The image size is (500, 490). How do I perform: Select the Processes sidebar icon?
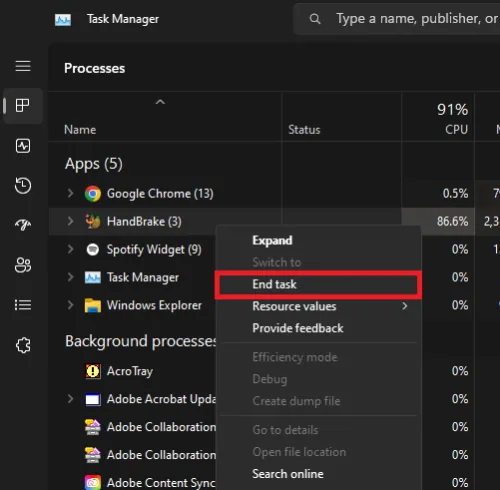pyautogui.click(x=23, y=106)
